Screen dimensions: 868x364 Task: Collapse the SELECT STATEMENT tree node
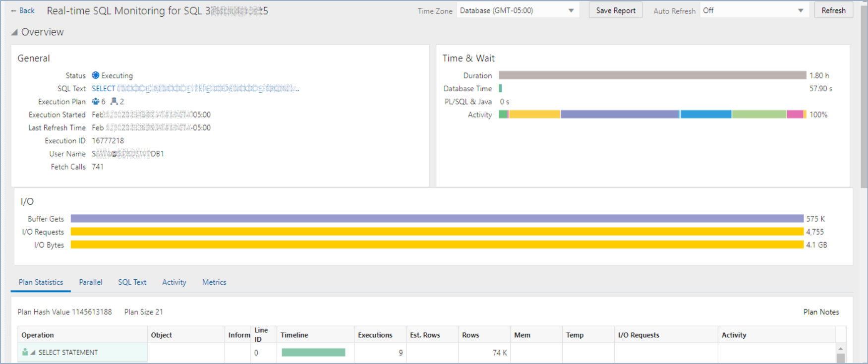coord(33,353)
